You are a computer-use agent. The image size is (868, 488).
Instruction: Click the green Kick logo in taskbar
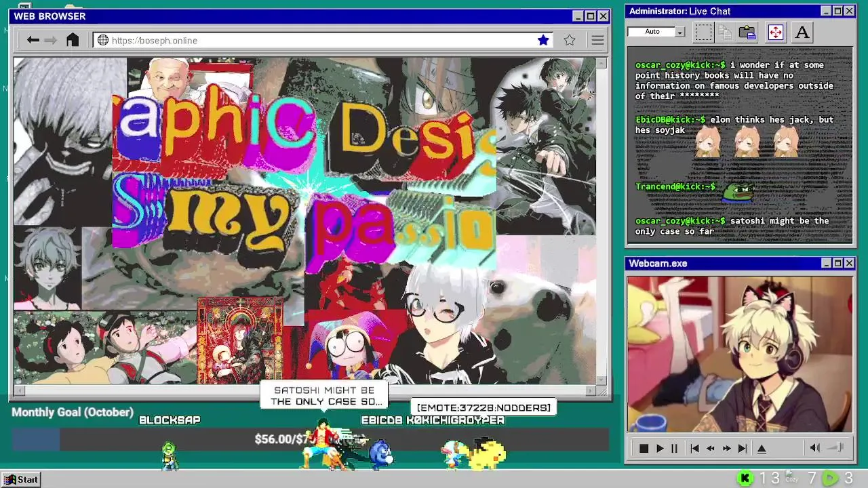pos(745,479)
